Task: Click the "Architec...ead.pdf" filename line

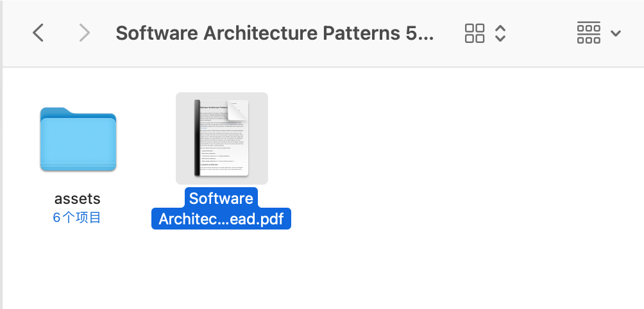Action: 221,219
